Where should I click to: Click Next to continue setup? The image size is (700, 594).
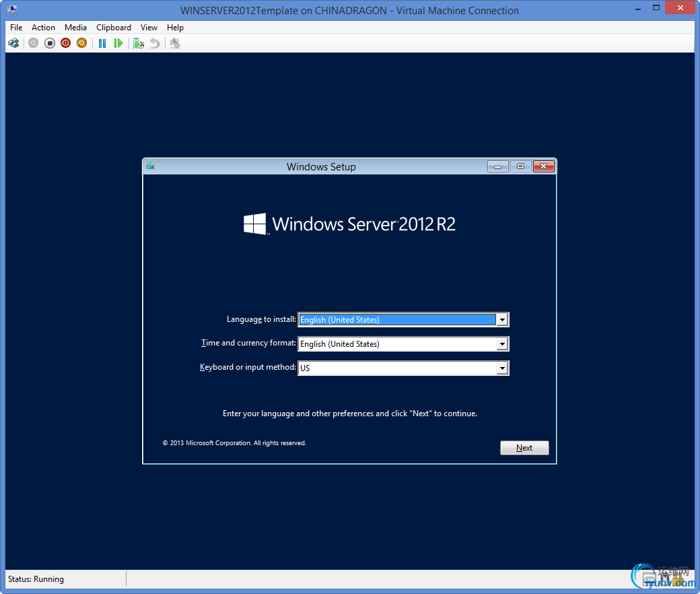click(524, 448)
